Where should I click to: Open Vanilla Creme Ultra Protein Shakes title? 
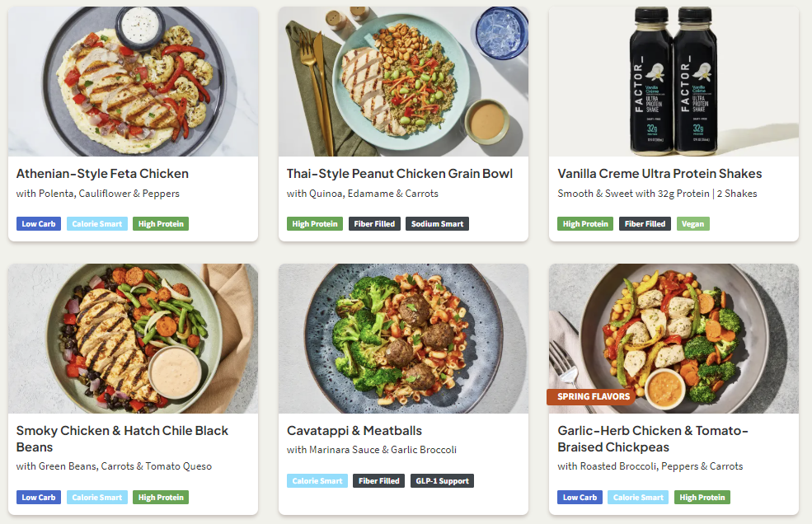point(659,174)
